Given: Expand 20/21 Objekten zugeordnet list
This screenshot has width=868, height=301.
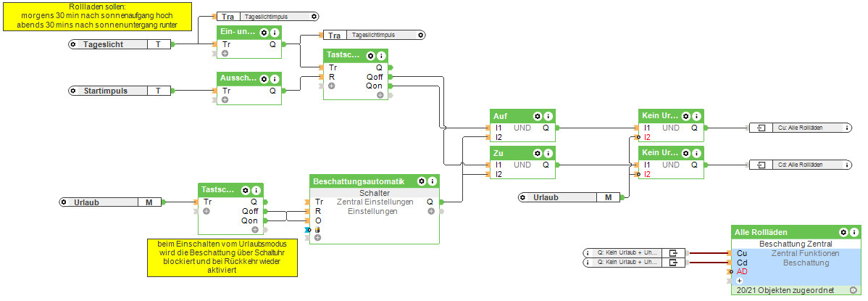Looking at the screenshot, I should [x=853, y=290].
